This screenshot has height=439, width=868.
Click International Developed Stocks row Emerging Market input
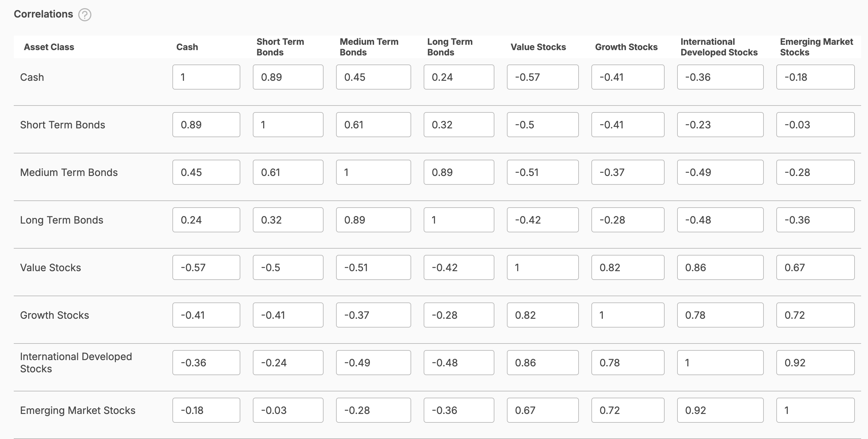point(815,363)
